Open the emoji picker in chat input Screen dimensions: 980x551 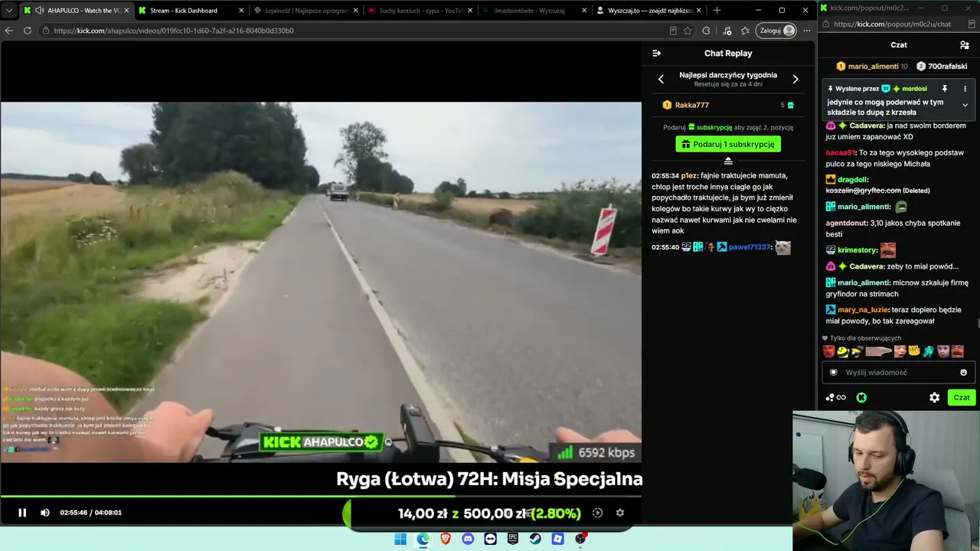964,373
